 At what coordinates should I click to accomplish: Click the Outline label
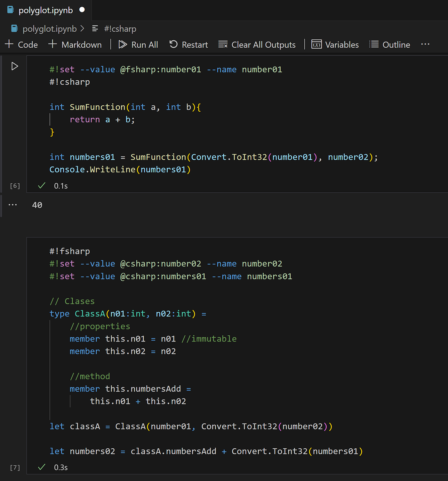coord(396,45)
